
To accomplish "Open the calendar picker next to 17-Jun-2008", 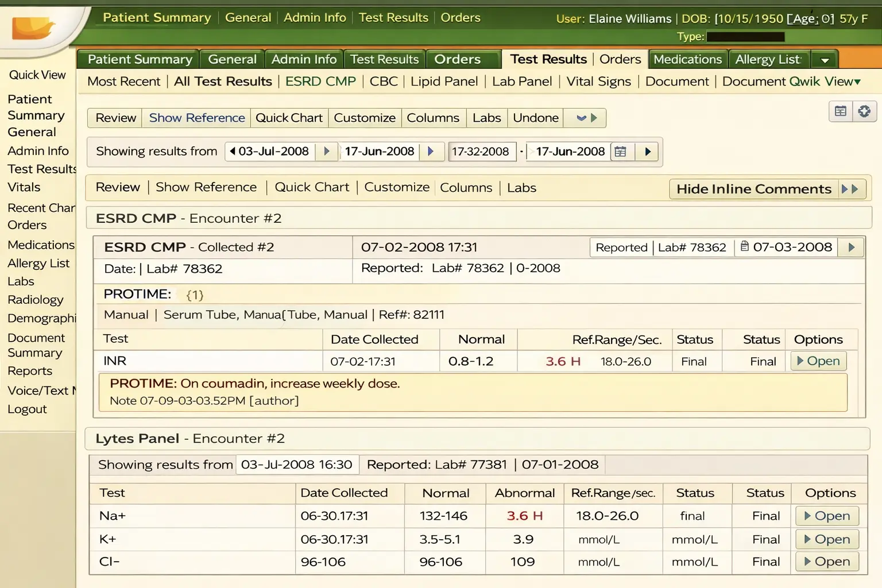I will tap(621, 152).
